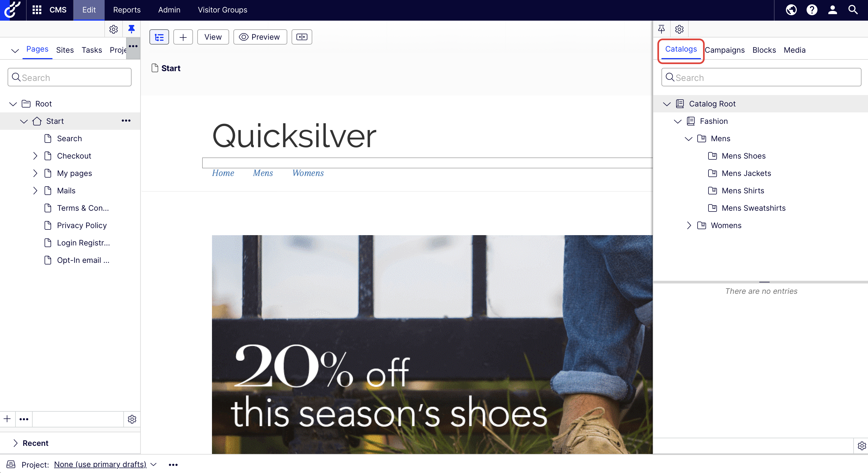The height and width of the screenshot is (473, 868).
Task: Open the Start page options ellipsis
Action: [126, 121]
